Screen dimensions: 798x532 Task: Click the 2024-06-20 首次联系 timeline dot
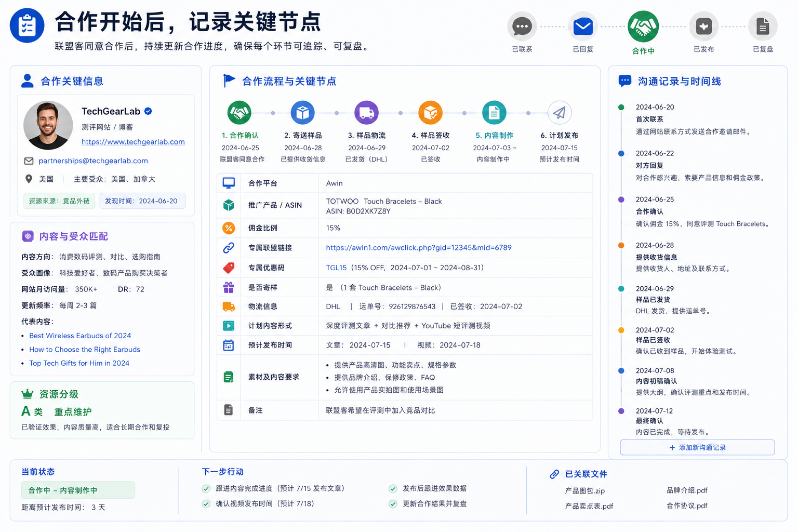621,107
